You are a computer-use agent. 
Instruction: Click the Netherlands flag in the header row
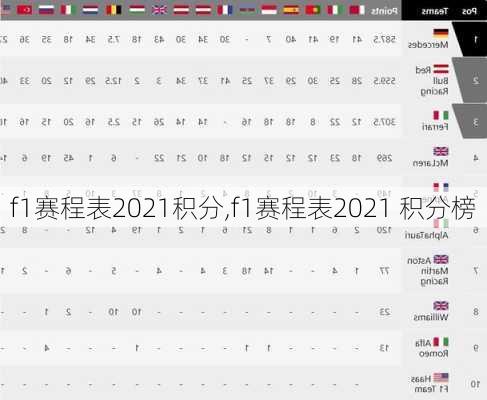tap(90, 10)
